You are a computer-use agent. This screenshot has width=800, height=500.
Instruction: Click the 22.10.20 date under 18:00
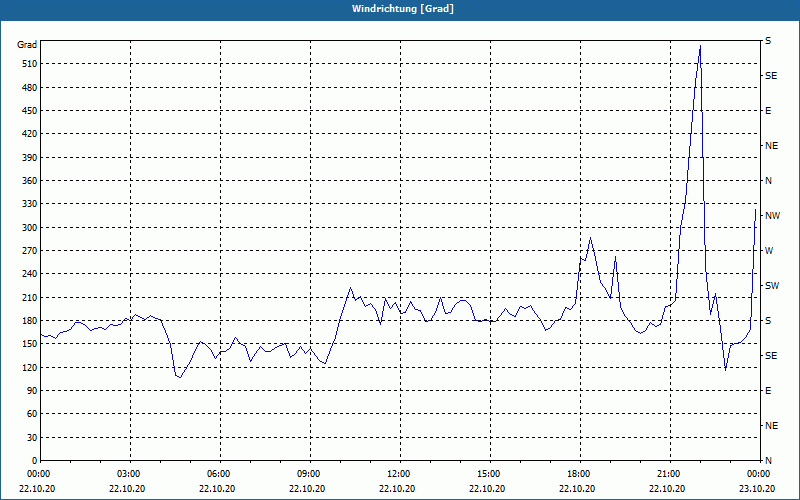577,489
